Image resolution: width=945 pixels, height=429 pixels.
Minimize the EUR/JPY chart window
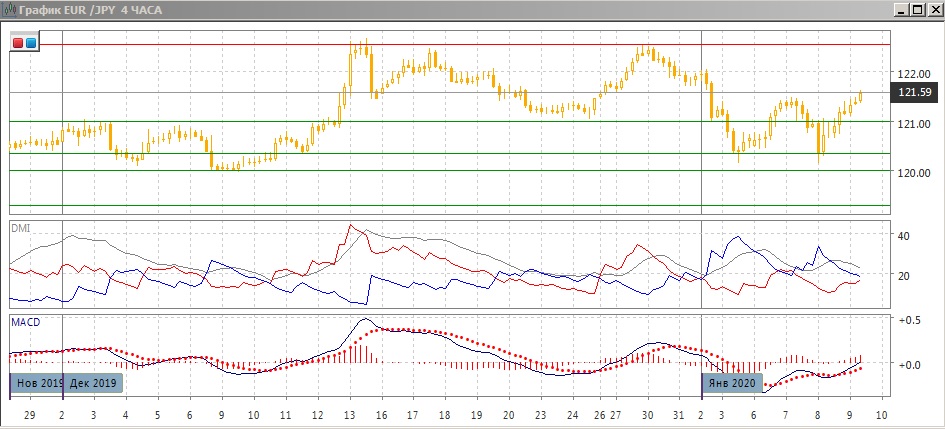pos(903,9)
